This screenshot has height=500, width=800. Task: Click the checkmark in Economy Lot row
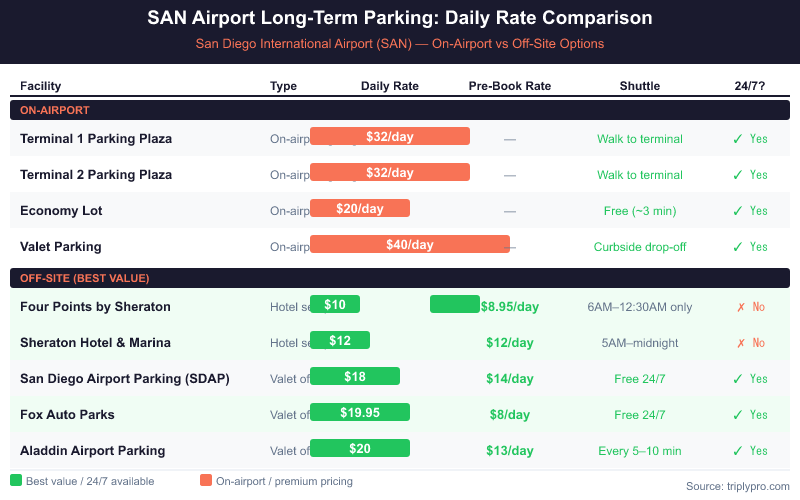(737, 211)
